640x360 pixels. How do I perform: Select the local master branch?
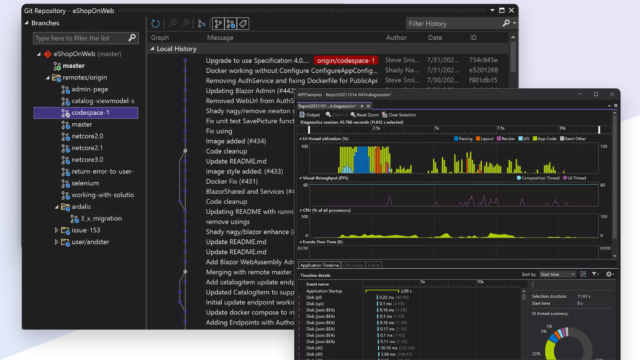(x=73, y=66)
